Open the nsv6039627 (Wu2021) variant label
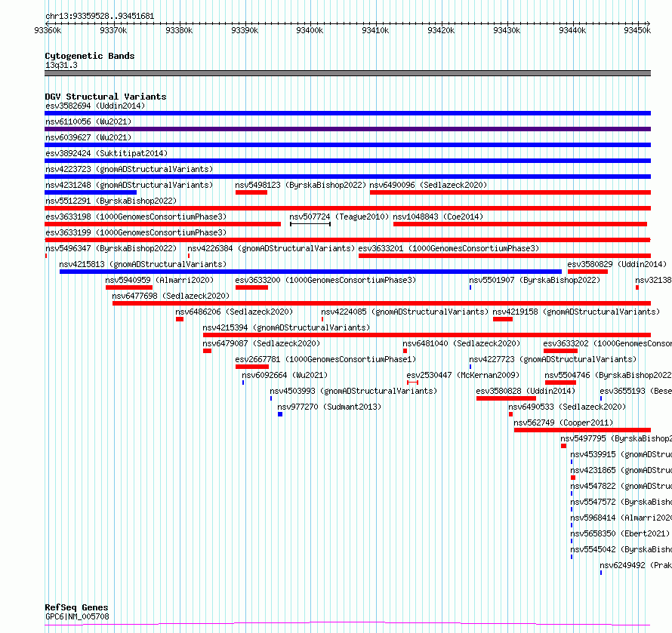This screenshot has height=633, width=672. coord(88,137)
